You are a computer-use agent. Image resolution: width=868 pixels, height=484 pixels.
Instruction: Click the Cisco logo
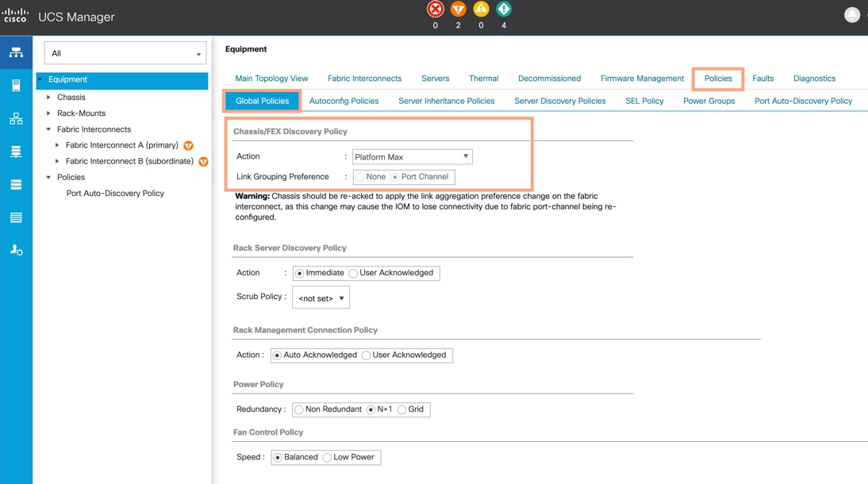15,16
